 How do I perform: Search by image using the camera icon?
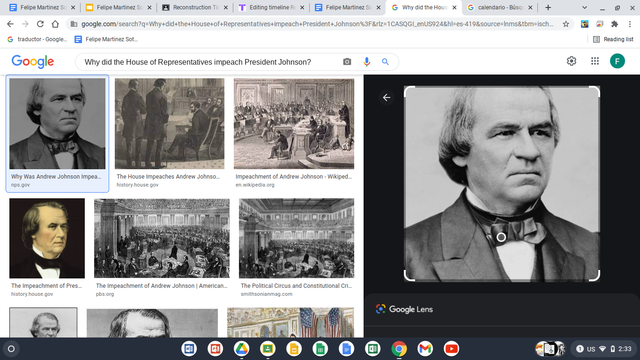pos(347,62)
